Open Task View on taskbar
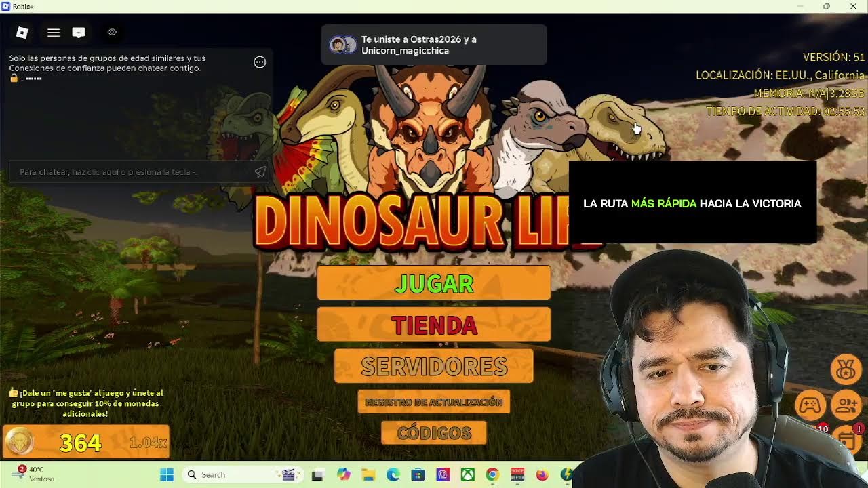 point(317,474)
